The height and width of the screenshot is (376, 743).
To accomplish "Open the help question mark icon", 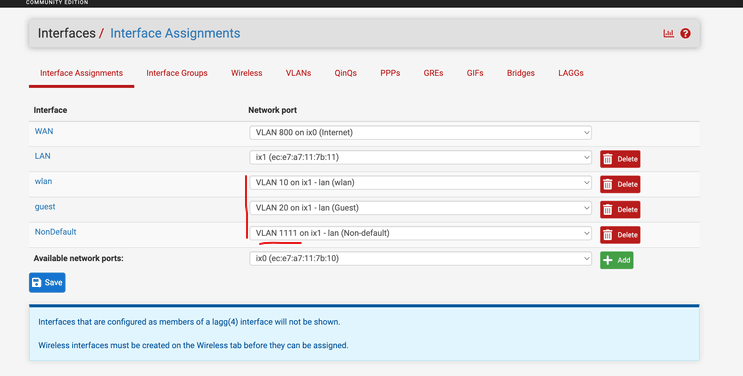I will [x=685, y=33].
